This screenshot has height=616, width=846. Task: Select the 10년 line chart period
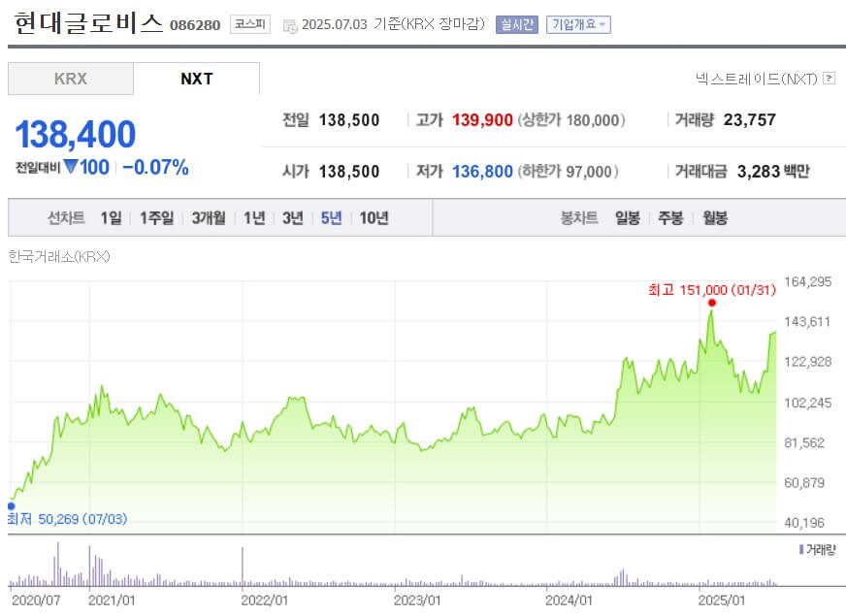coord(374,218)
